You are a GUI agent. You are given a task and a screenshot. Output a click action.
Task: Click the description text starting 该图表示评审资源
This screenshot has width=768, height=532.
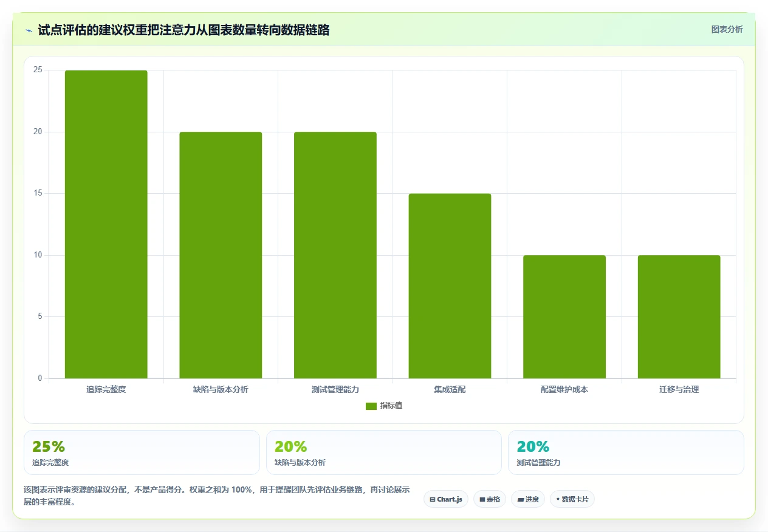[216, 496]
